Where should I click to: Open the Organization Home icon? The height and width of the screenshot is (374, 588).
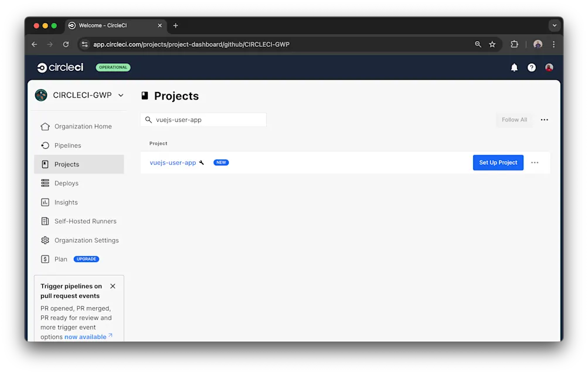tap(45, 126)
